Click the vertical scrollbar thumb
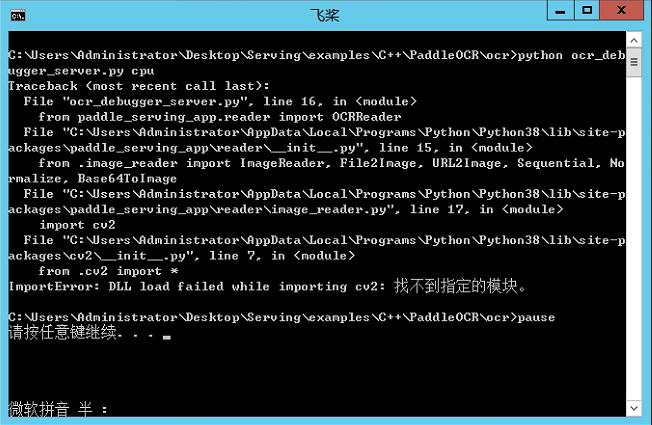 pyautogui.click(x=634, y=62)
